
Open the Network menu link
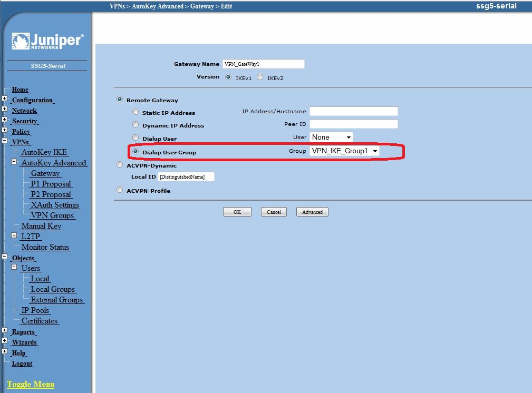tap(24, 111)
